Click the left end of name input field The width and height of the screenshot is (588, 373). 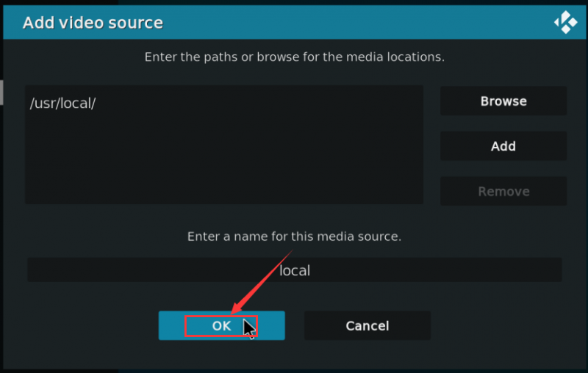(45, 270)
